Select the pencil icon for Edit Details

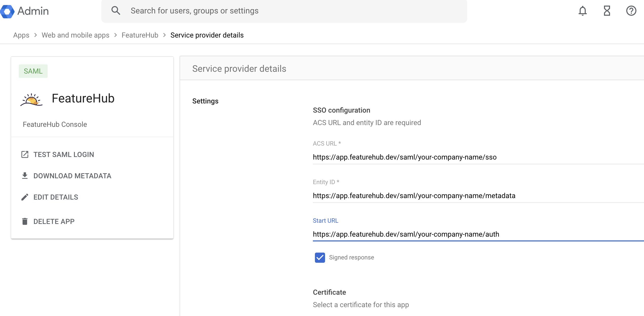(x=25, y=197)
